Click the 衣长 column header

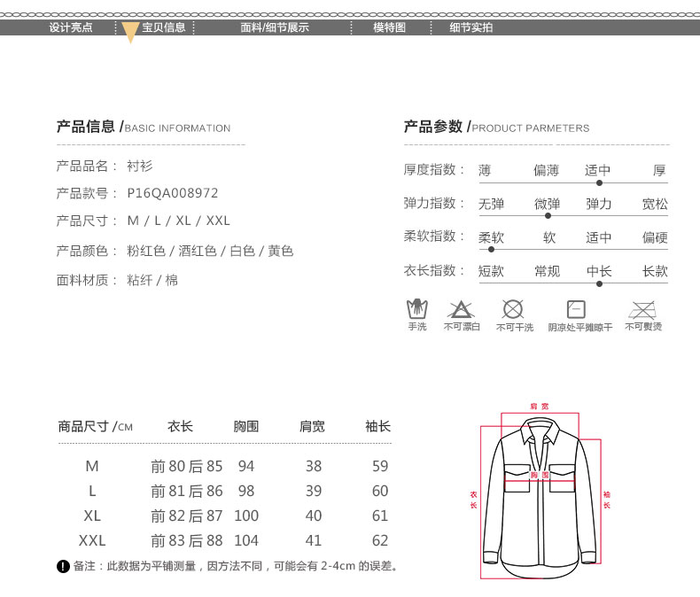click(x=180, y=427)
